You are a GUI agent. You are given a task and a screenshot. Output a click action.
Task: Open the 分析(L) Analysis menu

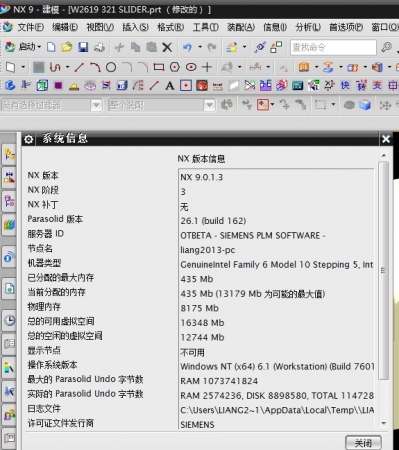click(x=308, y=27)
